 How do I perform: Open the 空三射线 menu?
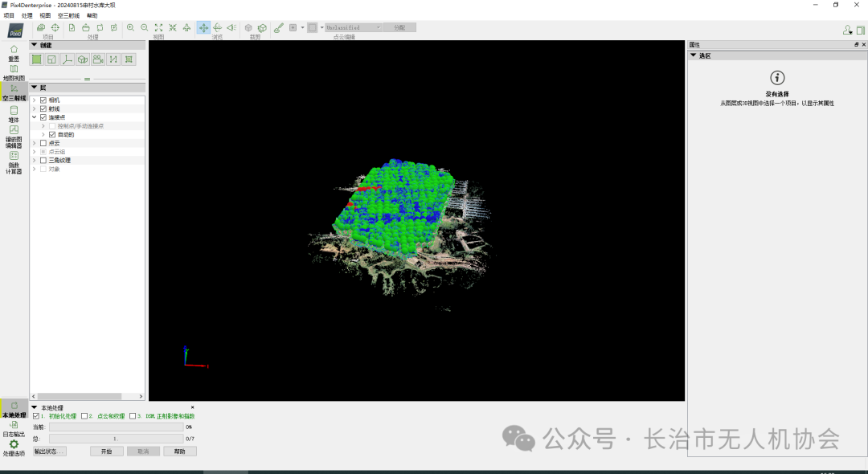(x=68, y=15)
